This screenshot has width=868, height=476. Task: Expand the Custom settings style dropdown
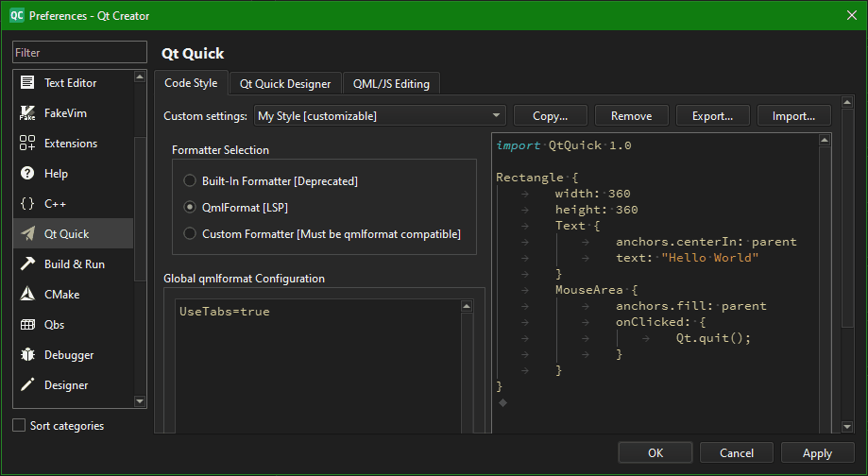point(379,115)
